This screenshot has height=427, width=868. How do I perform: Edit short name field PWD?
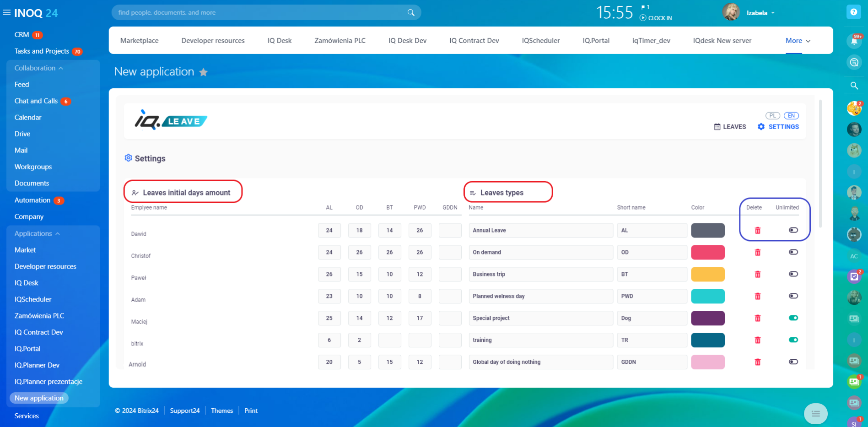point(652,296)
